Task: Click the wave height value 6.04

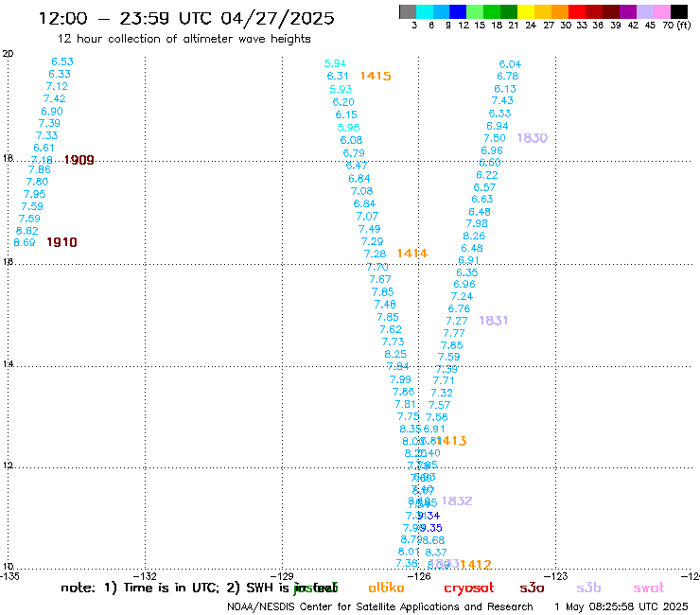Action: (x=510, y=64)
